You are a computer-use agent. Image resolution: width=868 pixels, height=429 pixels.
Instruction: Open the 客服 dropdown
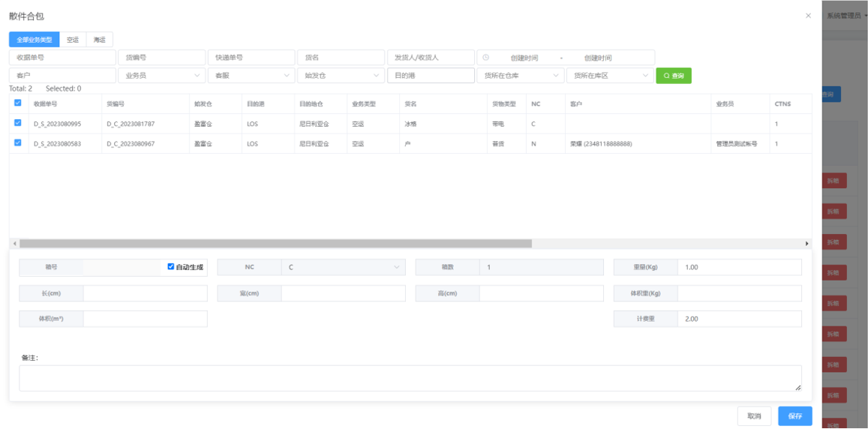click(251, 75)
